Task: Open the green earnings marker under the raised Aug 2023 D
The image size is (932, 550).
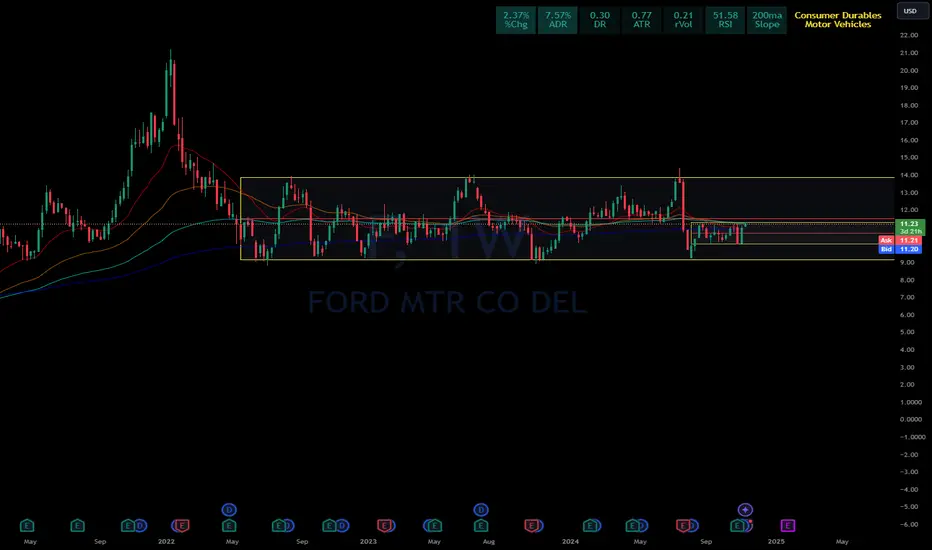Action: [481, 526]
